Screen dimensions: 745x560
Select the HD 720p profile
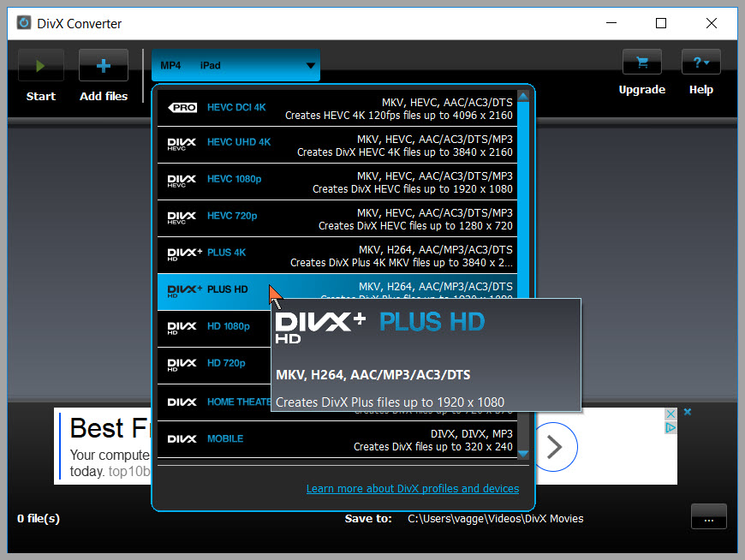(214, 366)
